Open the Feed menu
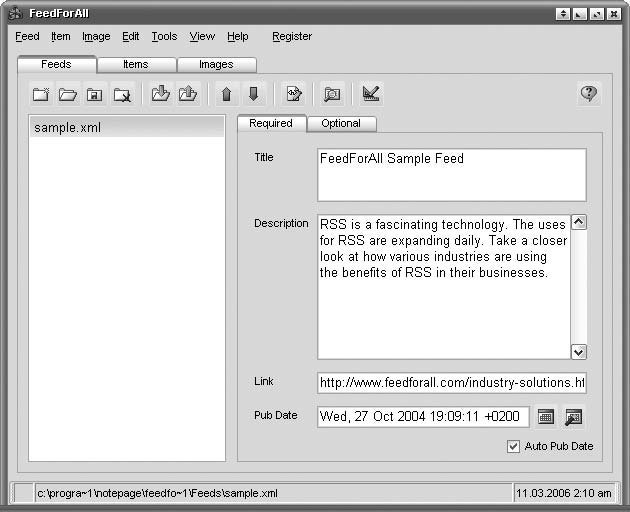This screenshot has height=512, width=630. [28, 36]
